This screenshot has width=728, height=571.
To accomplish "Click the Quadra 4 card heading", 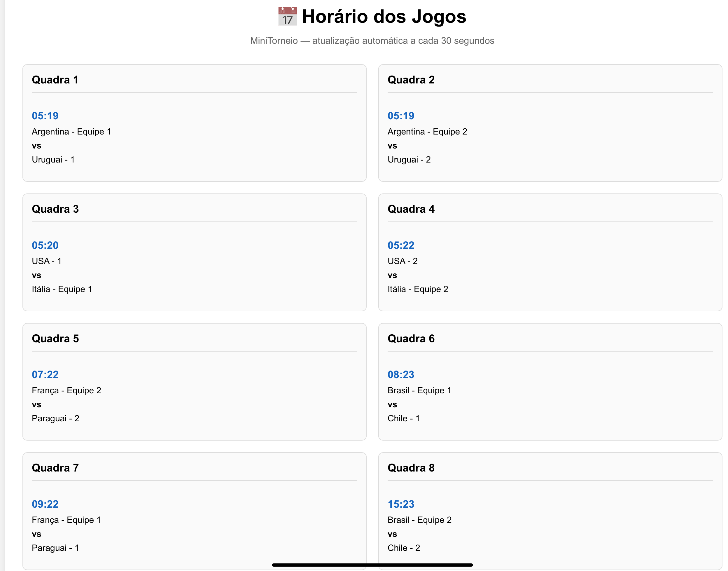I will click(x=411, y=209).
